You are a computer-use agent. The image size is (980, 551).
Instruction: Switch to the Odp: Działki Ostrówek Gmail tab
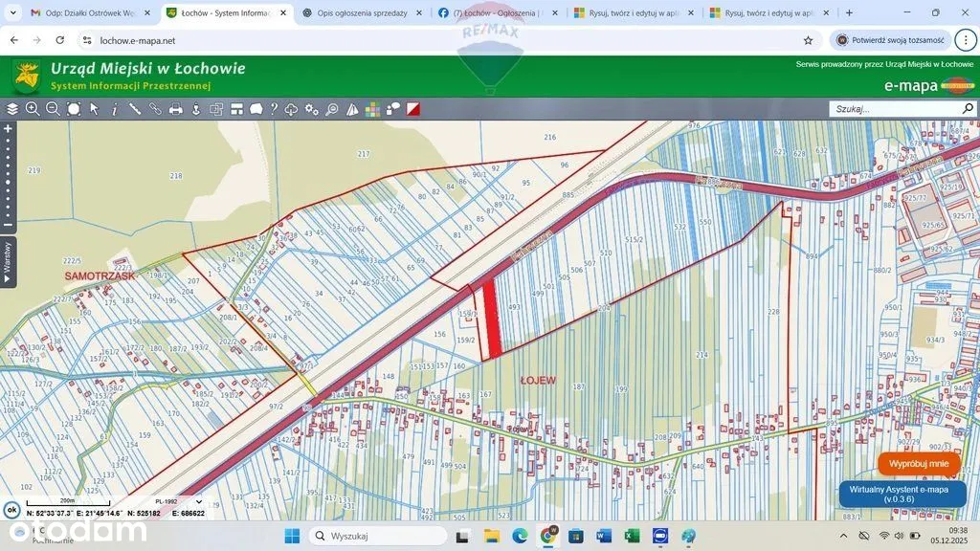86,13
